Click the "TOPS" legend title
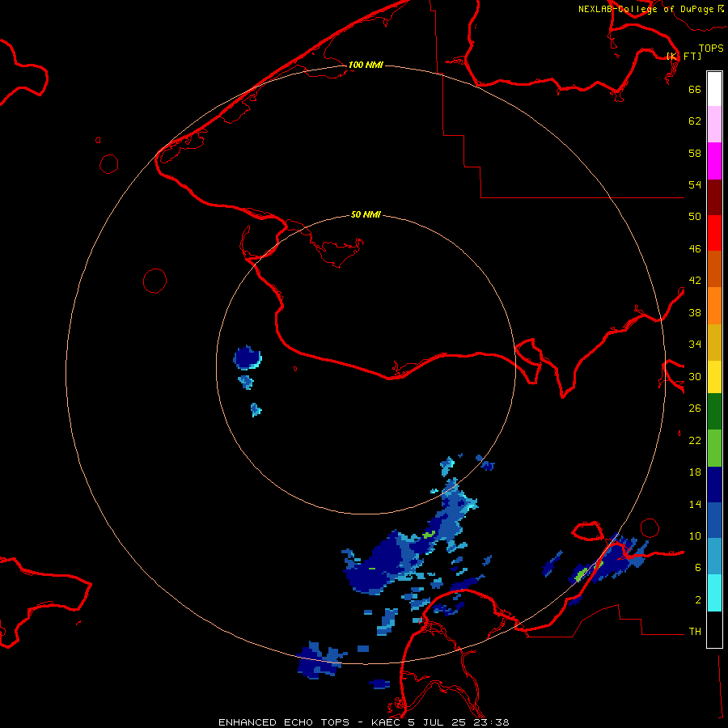 [x=711, y=48]
